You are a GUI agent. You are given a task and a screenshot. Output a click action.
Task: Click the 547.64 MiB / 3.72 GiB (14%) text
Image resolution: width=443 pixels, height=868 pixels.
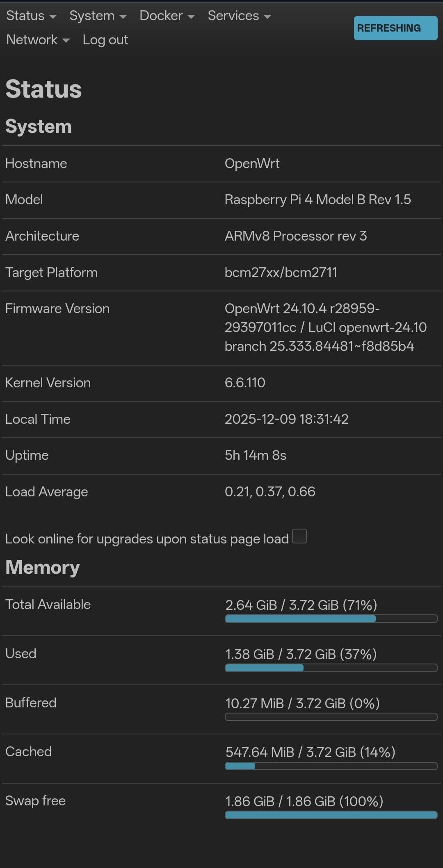point(311,752)
